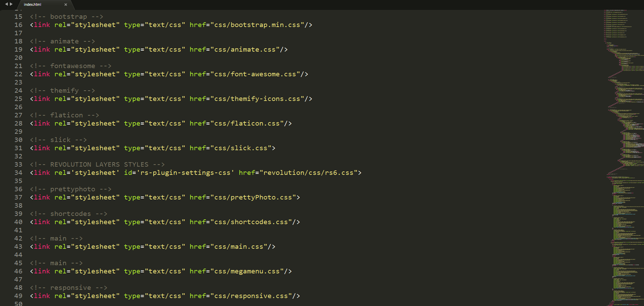644x306 pixels.
Task: Click "css/slick.css" href value
Action: [x=241, y=148]
